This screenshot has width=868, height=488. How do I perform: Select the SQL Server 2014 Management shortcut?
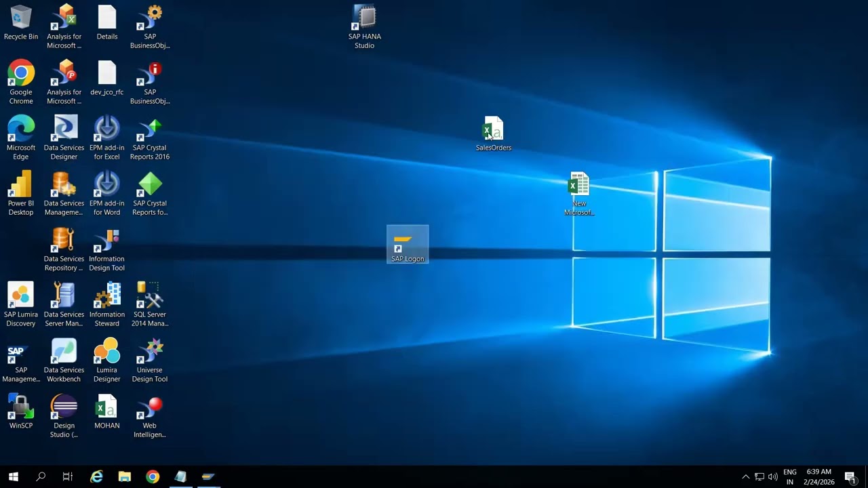[x=150, y=305]
